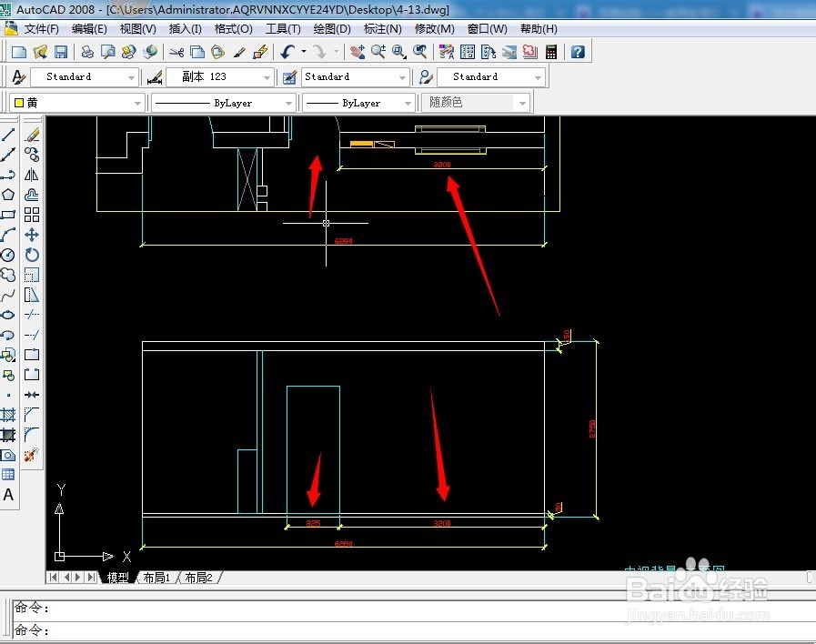
Task: Open the ByLayer linetype dropdown
Action: click(223, 103)
